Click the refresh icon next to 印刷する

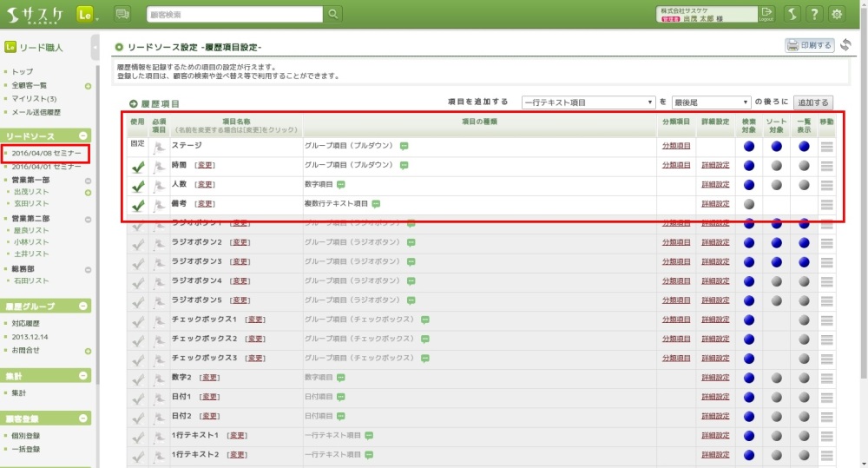click(845, 45)
